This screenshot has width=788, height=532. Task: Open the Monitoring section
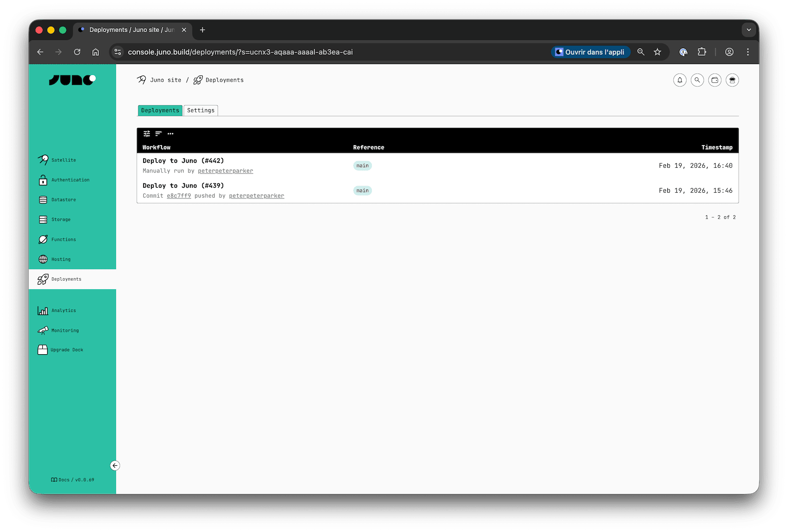pos(65,330)
